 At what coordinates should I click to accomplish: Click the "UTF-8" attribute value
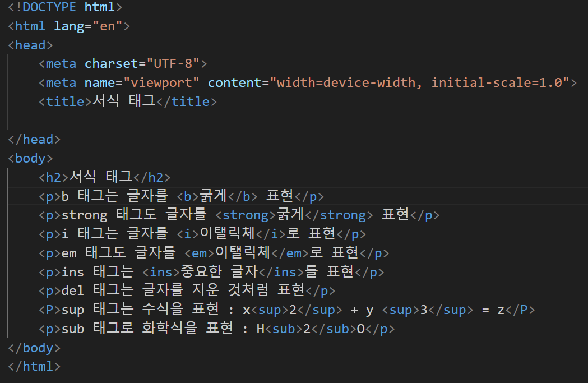coord(173,64)
